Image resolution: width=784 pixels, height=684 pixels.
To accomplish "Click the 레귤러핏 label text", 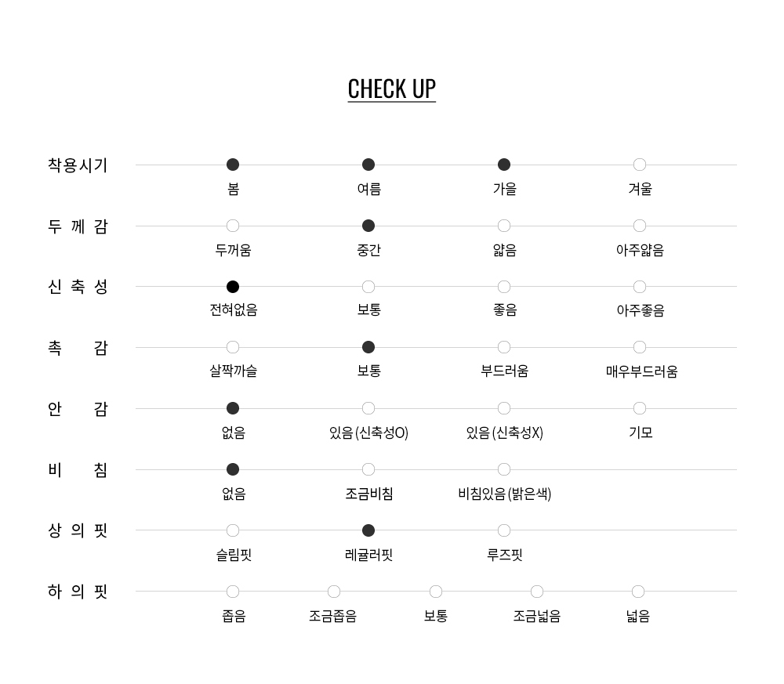I will click(368, 556).
